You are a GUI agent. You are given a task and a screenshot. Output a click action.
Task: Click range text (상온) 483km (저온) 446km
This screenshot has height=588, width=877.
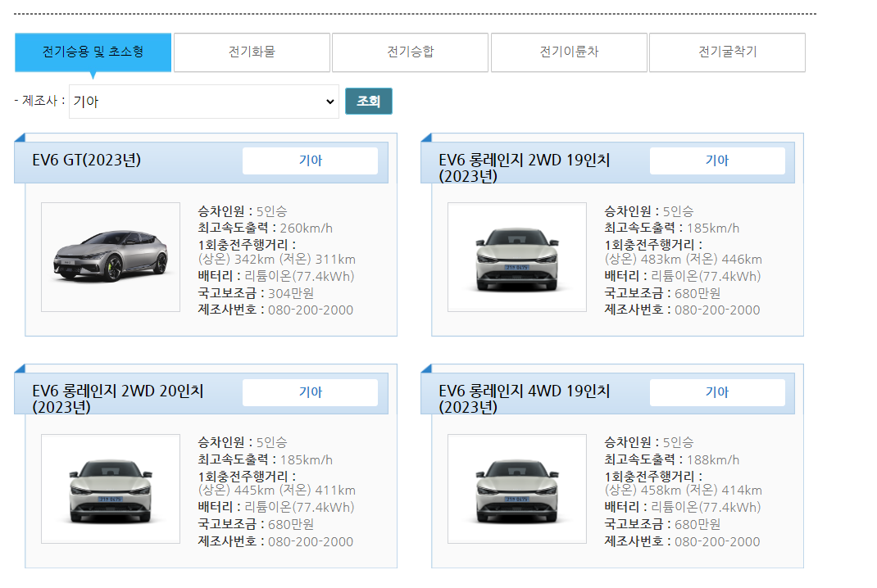(x=684, y=260)
